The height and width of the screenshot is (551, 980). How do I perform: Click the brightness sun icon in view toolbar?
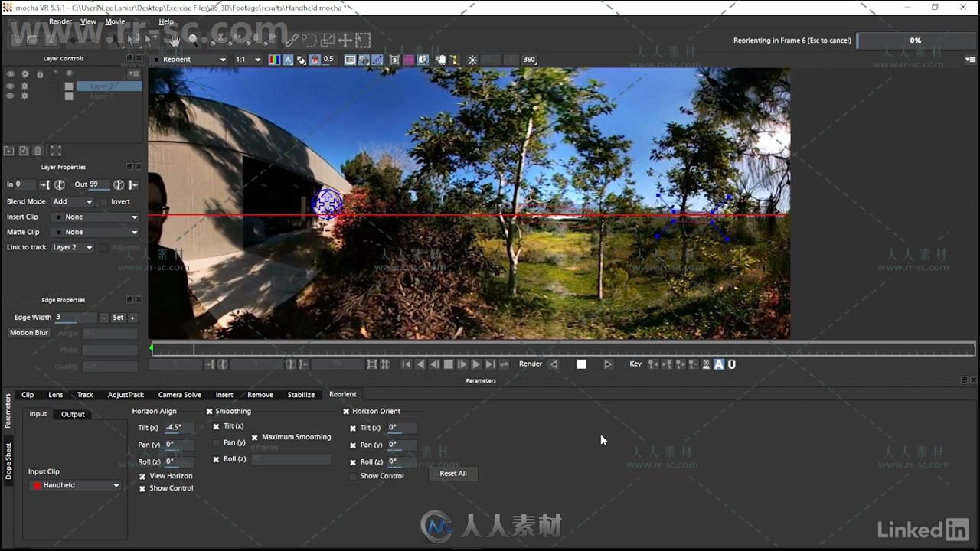472,60
